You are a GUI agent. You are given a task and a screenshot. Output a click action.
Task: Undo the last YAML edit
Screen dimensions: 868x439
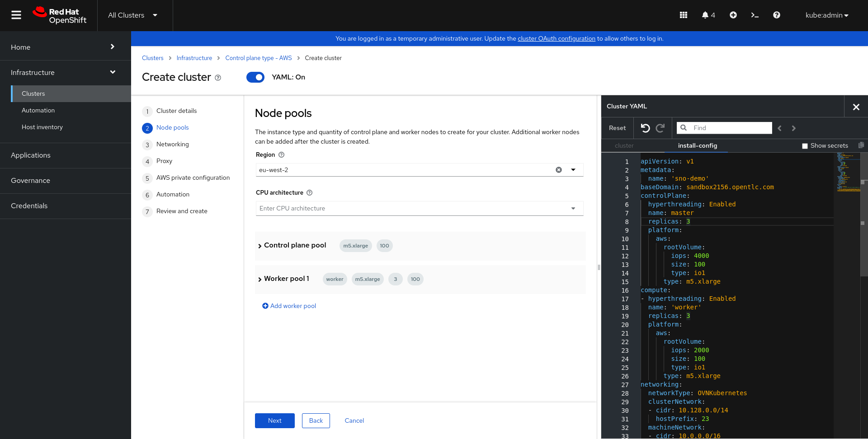click(646, 128)
